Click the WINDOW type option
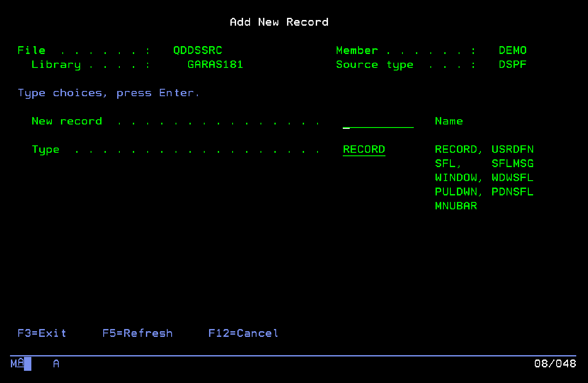588x383 pixels. [x=456, y=178]
